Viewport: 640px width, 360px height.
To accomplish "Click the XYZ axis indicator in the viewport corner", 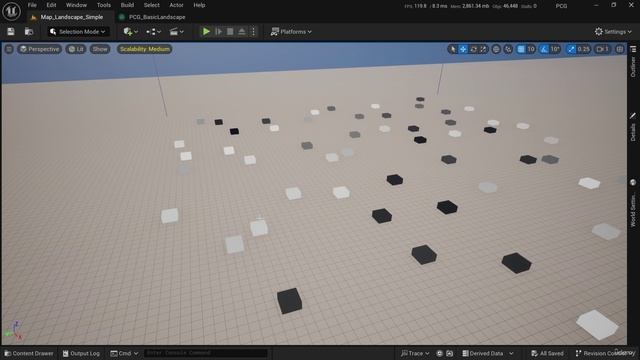I will (x=14, y=331).
